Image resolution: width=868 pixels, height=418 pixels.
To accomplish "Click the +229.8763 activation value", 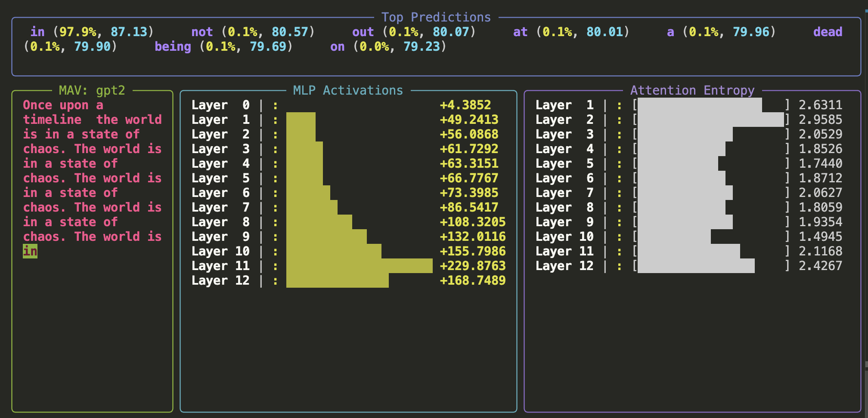I will pos(473,266).
